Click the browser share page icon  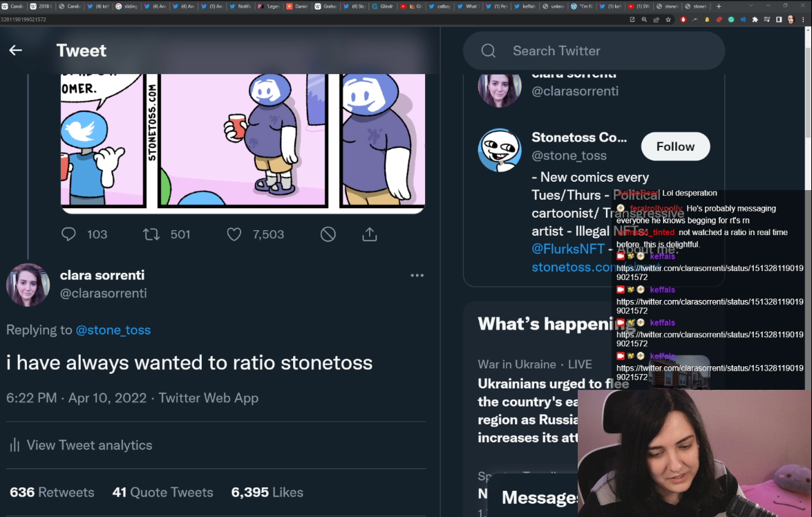tap(656, 19)
